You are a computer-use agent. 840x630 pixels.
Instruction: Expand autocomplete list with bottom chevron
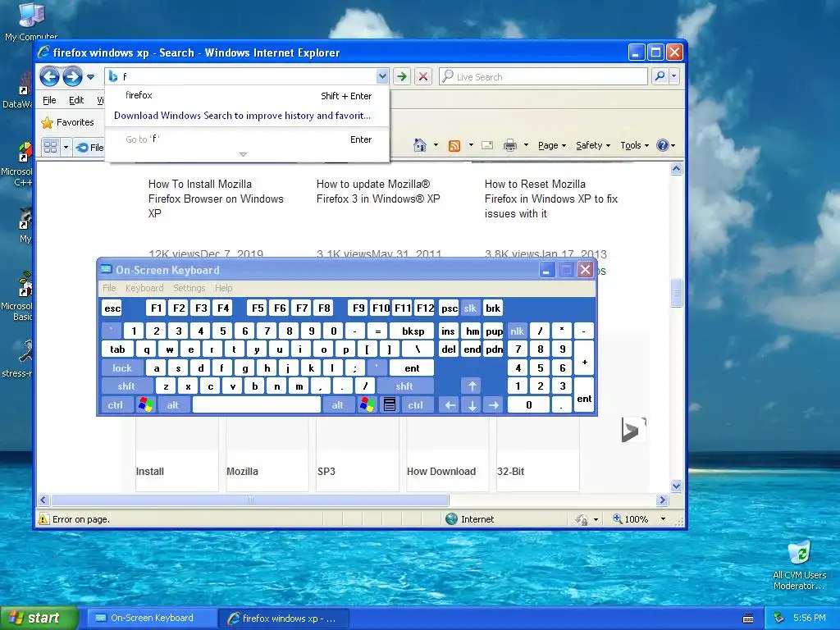point(243,154)
